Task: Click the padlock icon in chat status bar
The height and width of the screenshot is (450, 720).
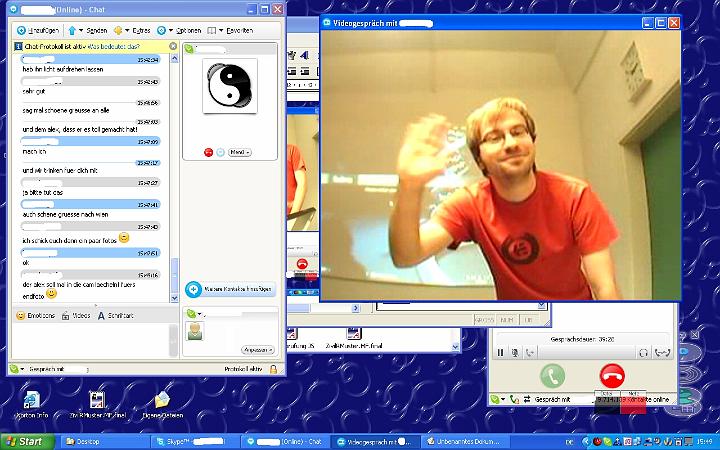Action: pos(274,369)
